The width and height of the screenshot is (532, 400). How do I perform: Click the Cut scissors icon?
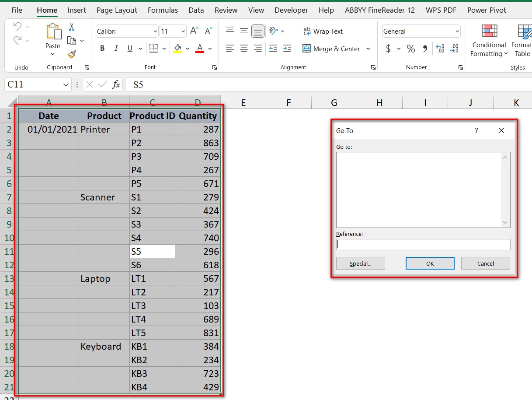[x=72, y=27]
